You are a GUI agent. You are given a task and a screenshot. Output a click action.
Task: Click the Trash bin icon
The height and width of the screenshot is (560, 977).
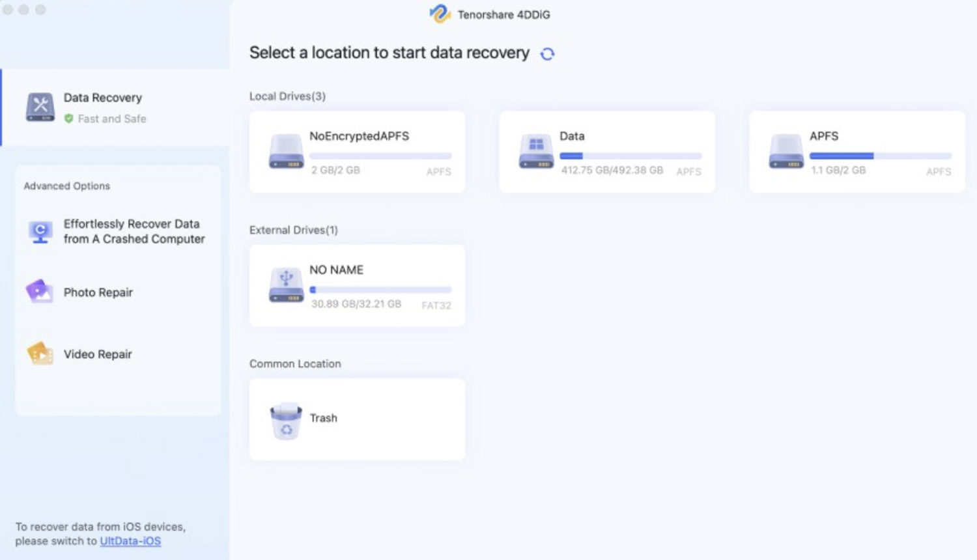[x=287, y=421]
